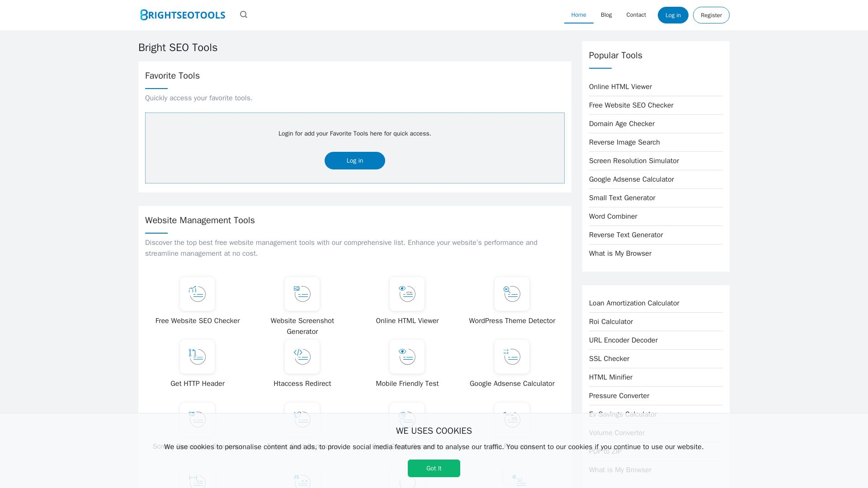Open the Contact menu item
The image size is (868, 488).
(636, 15)
